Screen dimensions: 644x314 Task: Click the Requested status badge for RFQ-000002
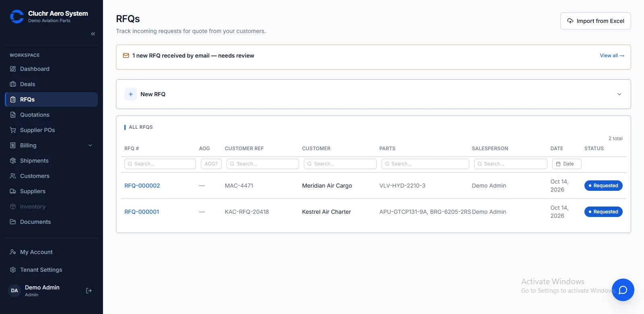click(x=603, y=186)
